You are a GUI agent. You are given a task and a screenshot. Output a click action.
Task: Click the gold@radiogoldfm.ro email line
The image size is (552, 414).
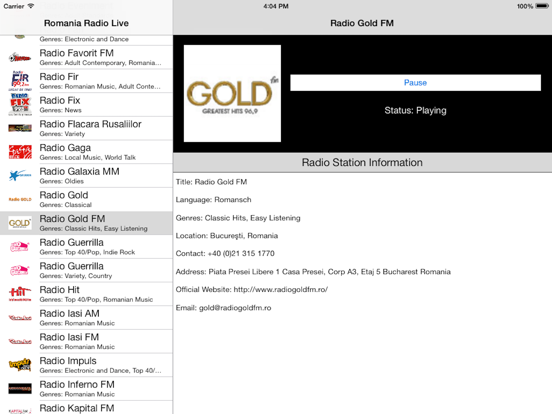tap(224, 308)
